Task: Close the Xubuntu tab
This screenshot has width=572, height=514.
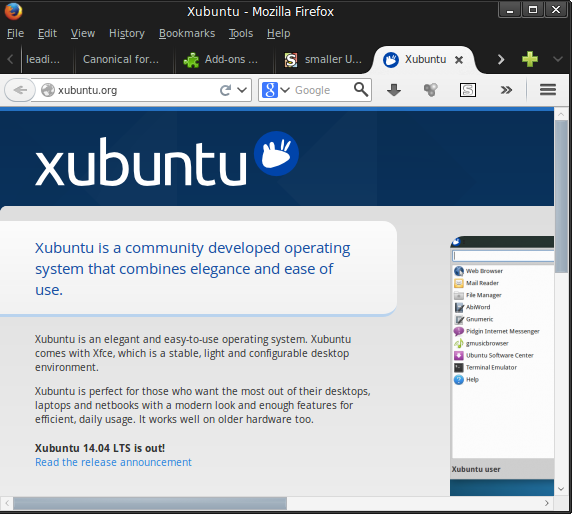Action: pyautogui.click(x=459, y=60)
